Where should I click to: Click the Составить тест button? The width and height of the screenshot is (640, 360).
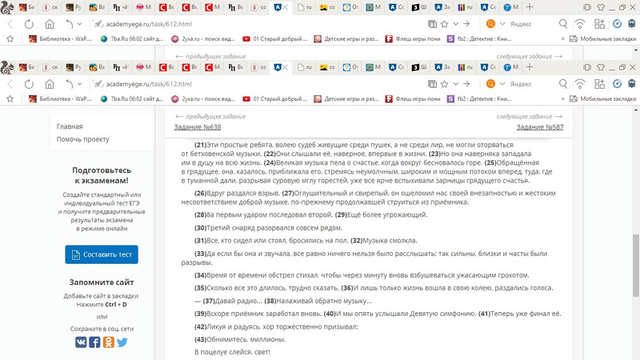102,255
